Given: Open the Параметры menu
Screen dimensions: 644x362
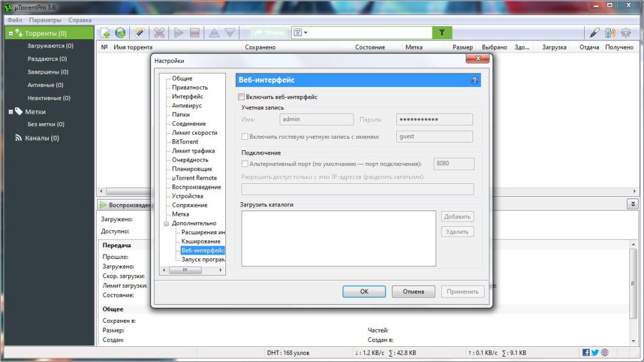Looking at the screenshot, I should point(45,21).
